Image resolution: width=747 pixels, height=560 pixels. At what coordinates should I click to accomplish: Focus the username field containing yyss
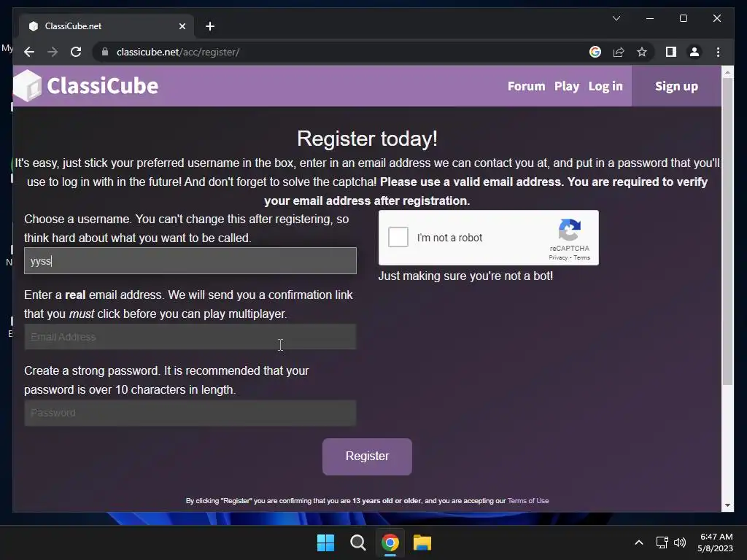[x=190, y=260]
